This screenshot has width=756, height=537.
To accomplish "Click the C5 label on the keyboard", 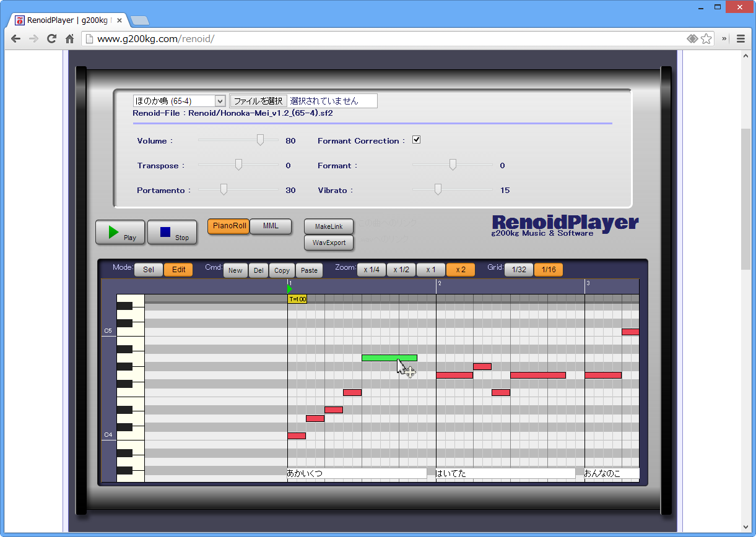I will (108, 331).
